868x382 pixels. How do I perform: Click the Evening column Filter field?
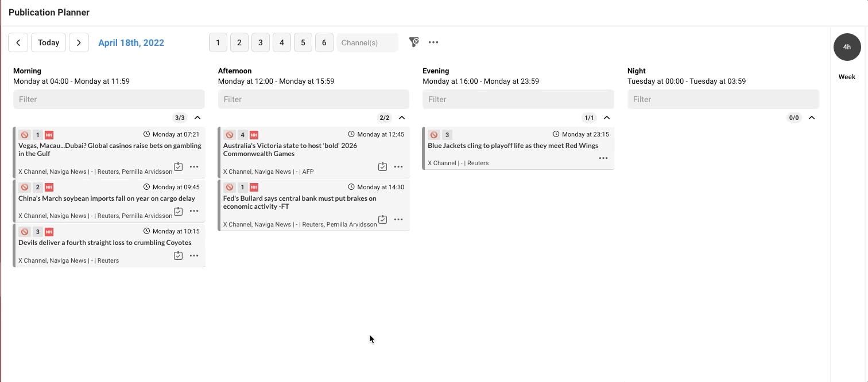tap(518, 99)
